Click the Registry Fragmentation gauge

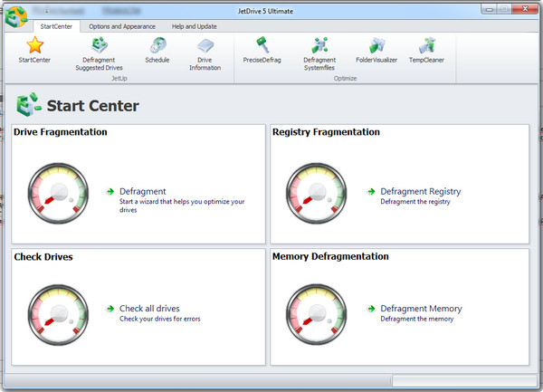pos(318,191)
